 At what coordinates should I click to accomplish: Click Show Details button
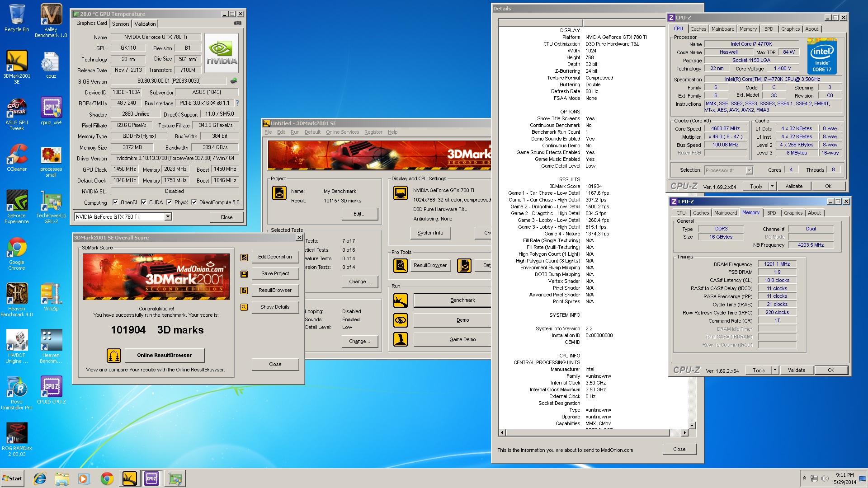275,307
